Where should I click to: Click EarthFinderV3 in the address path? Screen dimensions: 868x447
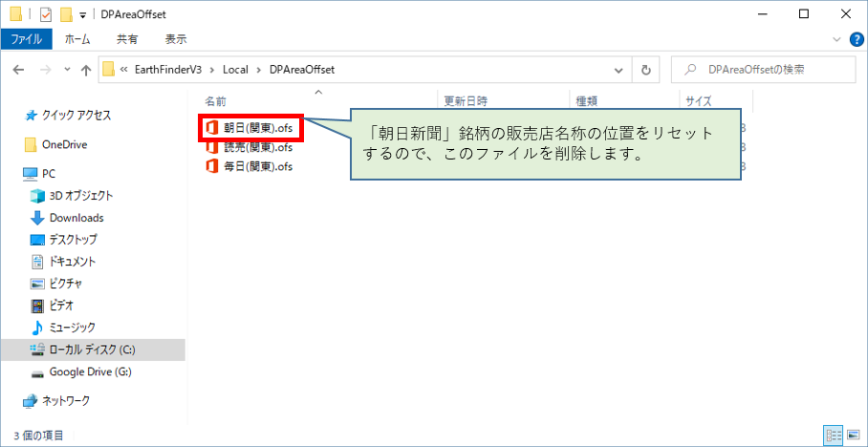168,70
